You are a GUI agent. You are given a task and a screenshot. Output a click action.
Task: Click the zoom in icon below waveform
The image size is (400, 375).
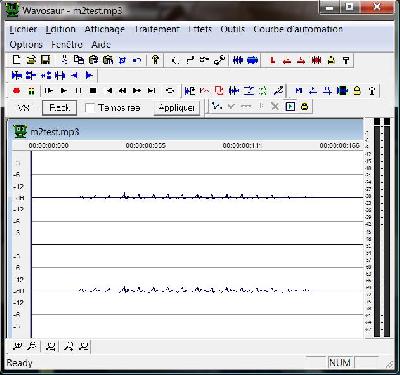17,347
